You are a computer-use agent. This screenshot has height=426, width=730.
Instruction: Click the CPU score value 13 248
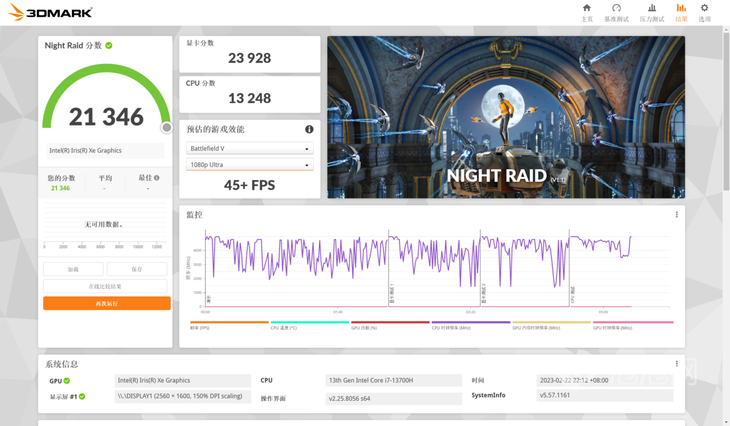point(250,98)
